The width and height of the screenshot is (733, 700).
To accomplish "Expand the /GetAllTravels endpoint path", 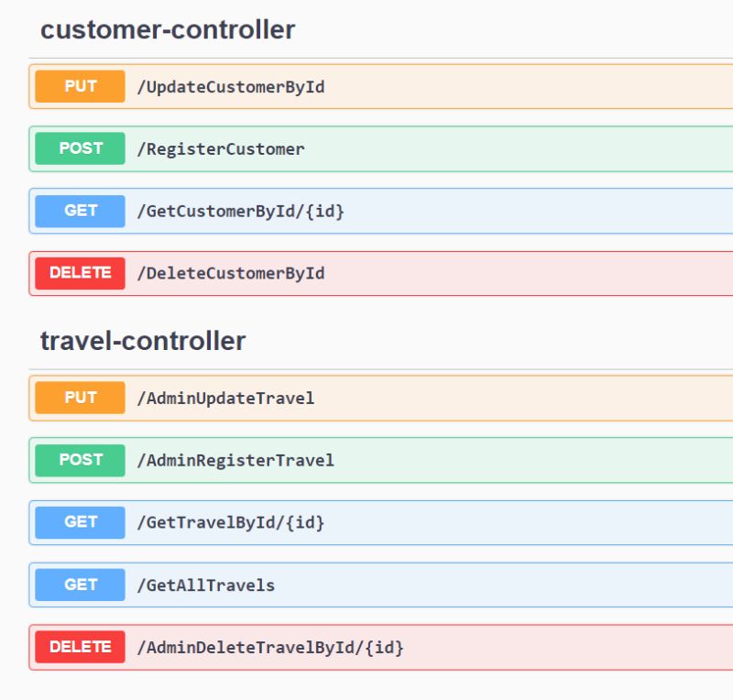I will tap(205, 585).
